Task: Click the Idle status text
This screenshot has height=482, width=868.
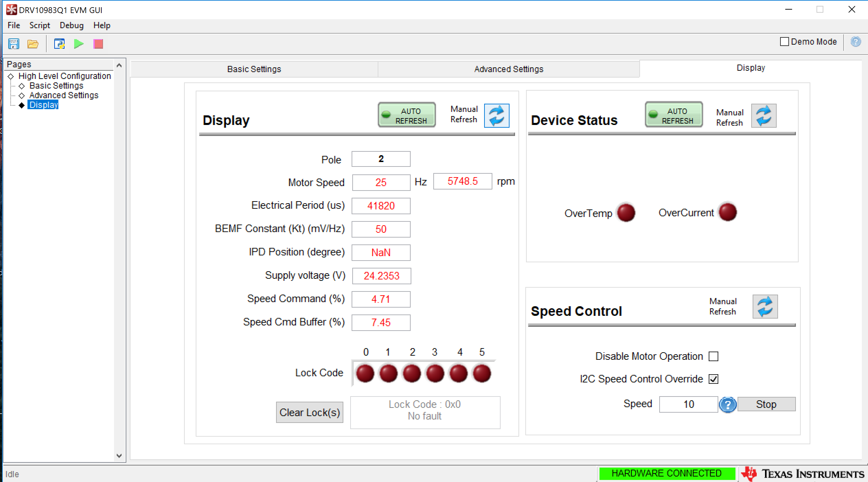Action: (x=12, y=474)
